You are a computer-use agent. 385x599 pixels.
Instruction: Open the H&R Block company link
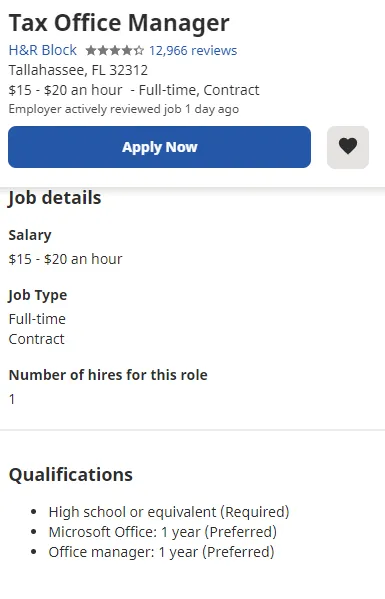[42, 50]
